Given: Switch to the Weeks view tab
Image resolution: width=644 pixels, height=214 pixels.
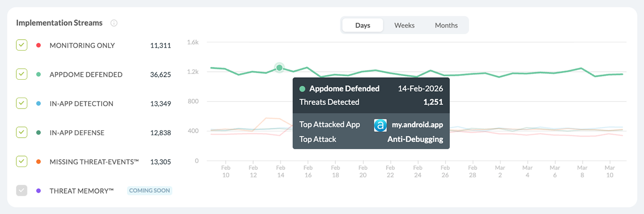Looking at the screenshot, I should [x=404, y=25].
